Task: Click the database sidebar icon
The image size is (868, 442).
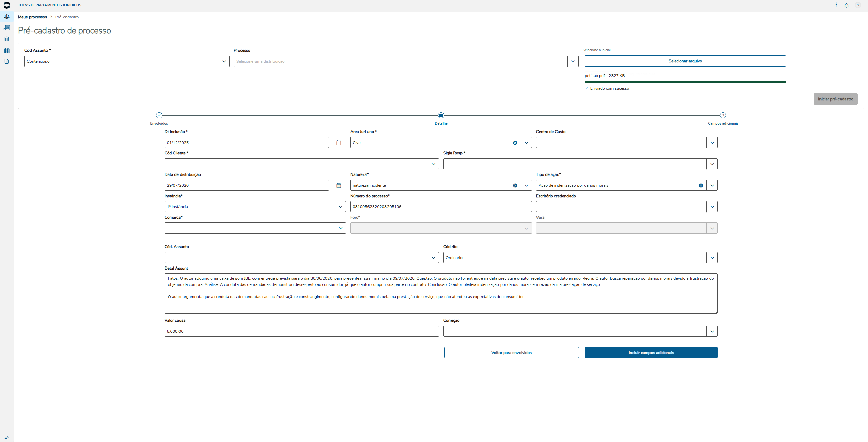Action: 6,39
